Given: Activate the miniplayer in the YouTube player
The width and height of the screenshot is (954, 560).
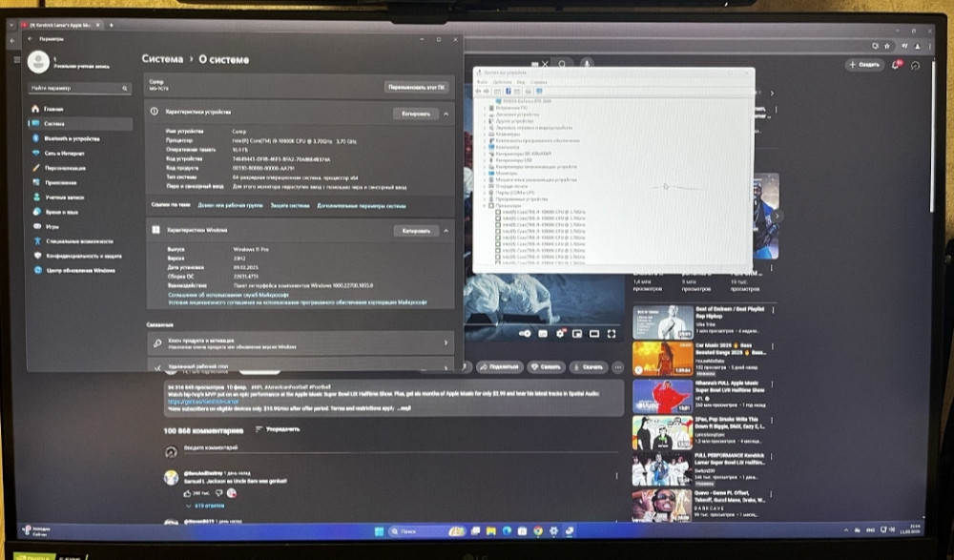Looking at the screenshot, I should click(x=577, y=334).
